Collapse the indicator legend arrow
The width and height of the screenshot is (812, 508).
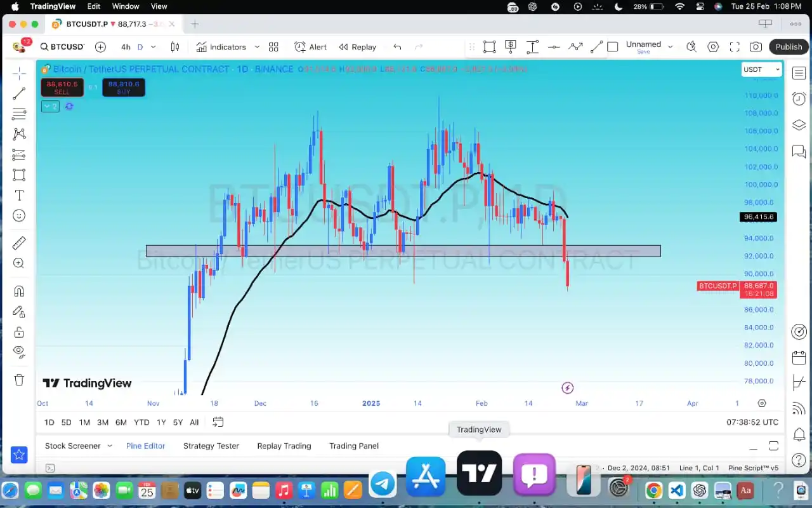(51, 107)
